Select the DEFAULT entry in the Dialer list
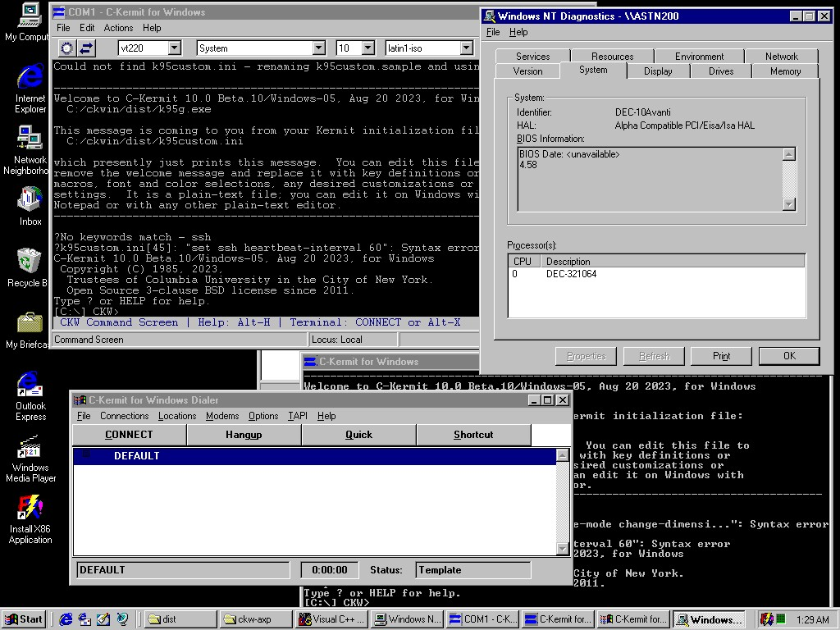This screenshot has width=840, height=630. point(314,456)
